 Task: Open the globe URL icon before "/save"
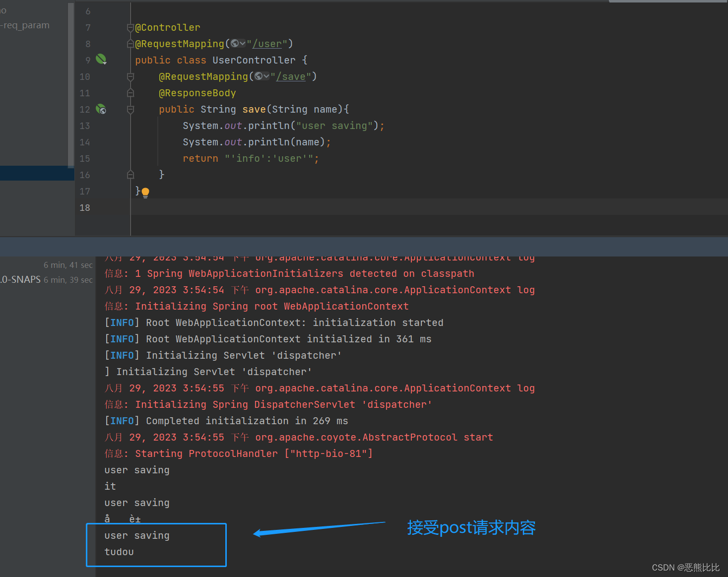pos(259,76)
